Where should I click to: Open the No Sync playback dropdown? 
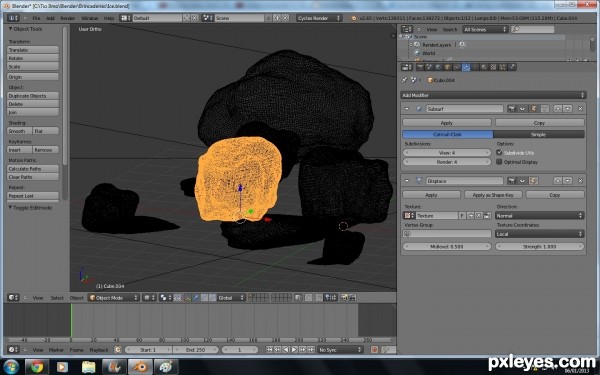tap(340, 350)
